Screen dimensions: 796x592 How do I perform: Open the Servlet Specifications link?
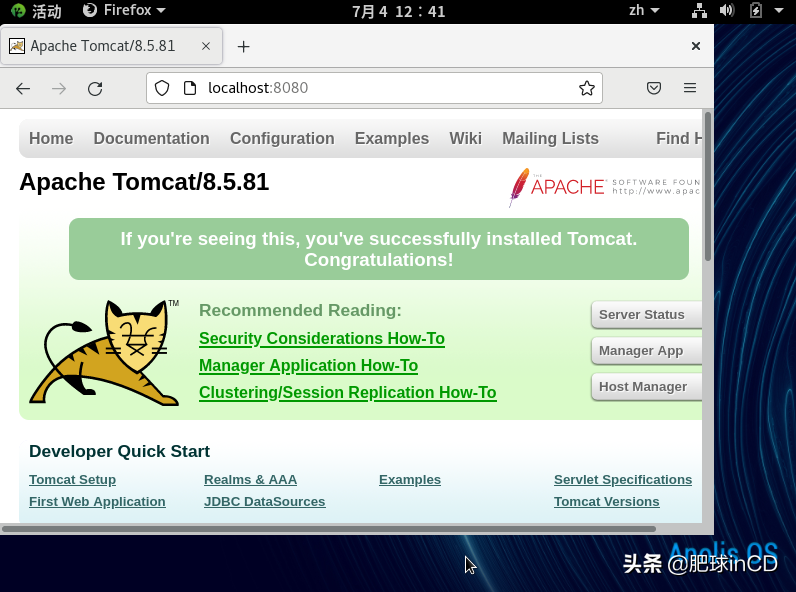point(623,480)
